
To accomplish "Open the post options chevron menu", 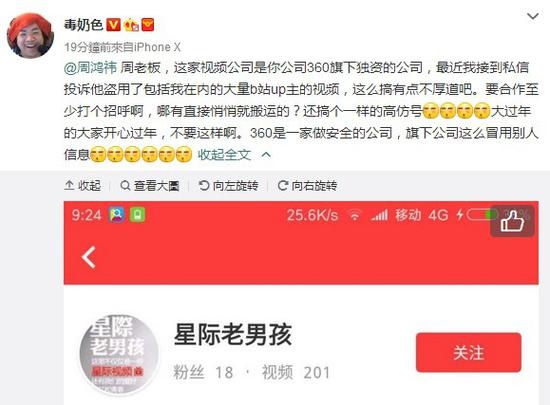I will [532, 16].
